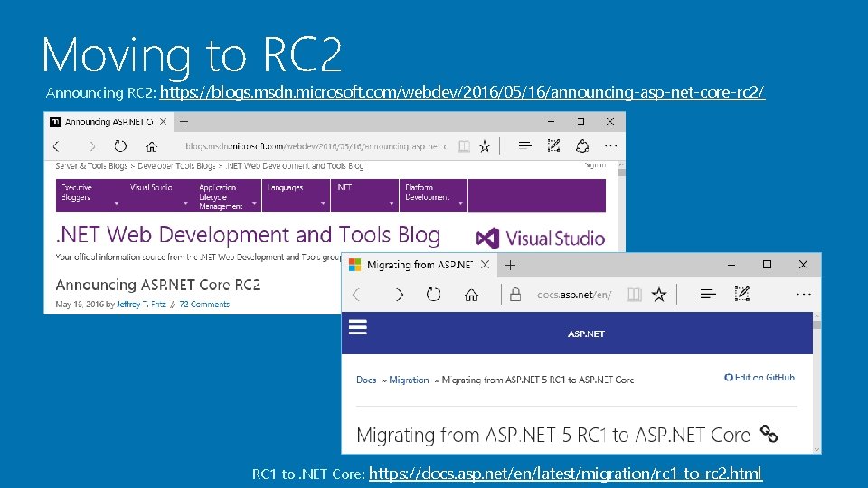The width and height of the screenshot is (868, 488).
Task: Open the Hub in the MSDN blog window
Action: click(x=524, y=145)
